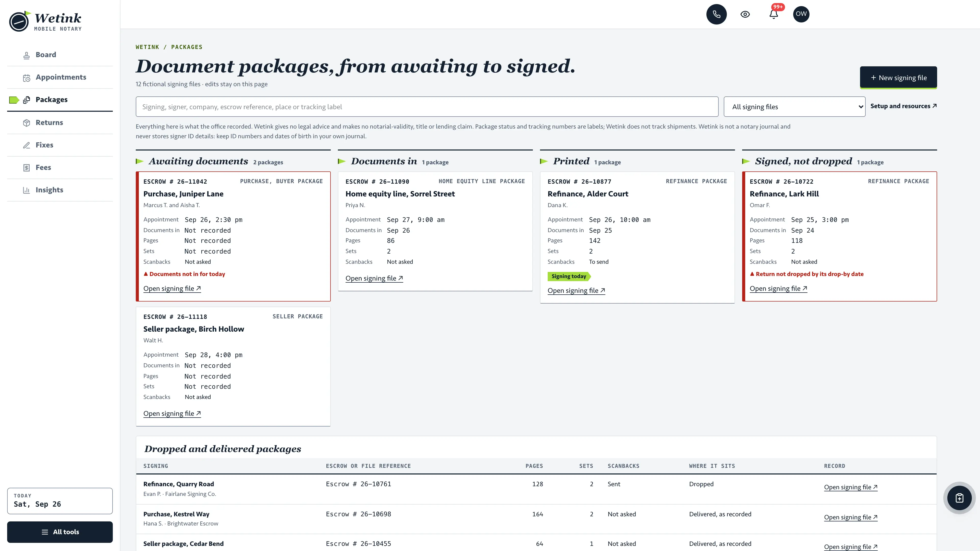Screen dimensions: 980x551
Task: Click the ESCROW # 26-11090 label
Action: click(377, 182)
